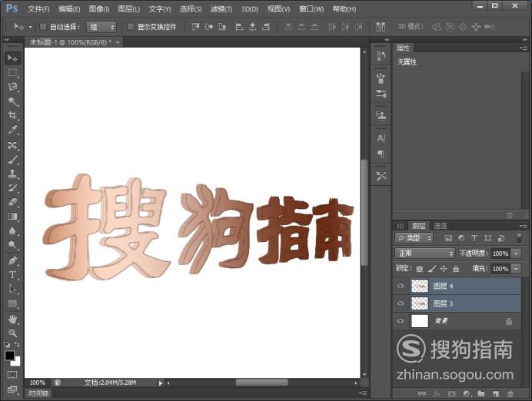Select the Horizontal Type tool
This screenshot has height=401, width=532.
[12, 275]
